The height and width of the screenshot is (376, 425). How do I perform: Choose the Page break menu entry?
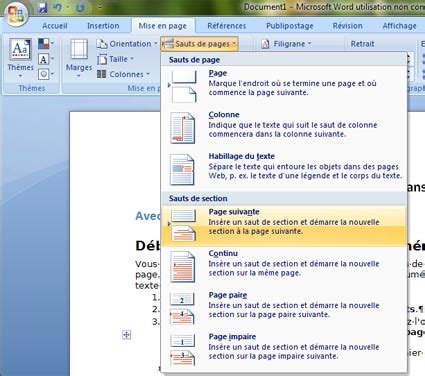[x=284, y=86]
